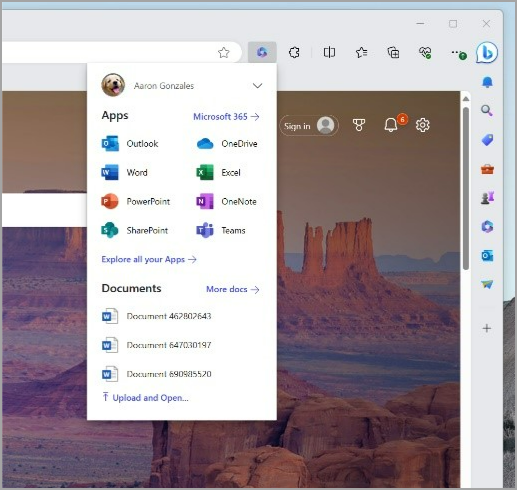Open the sidebar Tools briefcase icon
The image size is (517, 490).
(487, 169)
